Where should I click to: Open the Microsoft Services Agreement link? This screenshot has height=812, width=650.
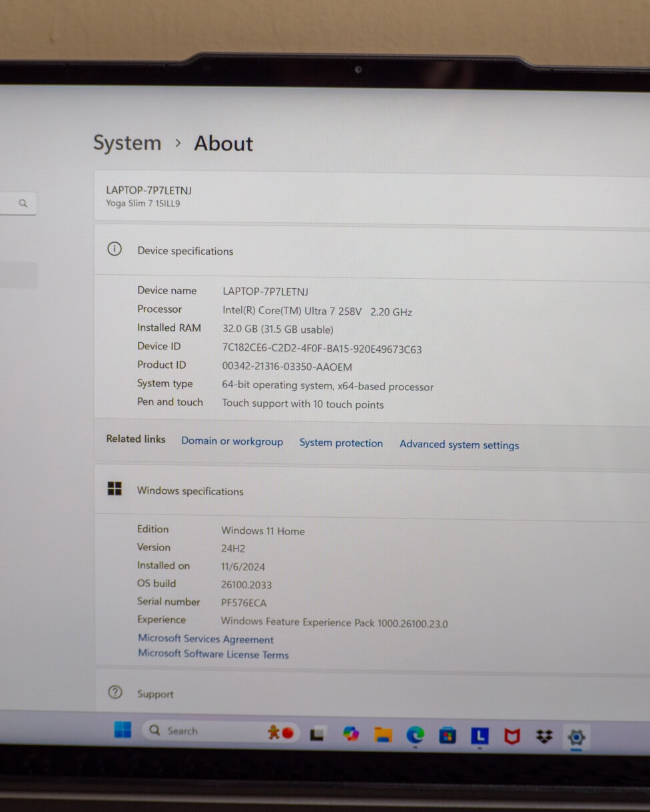click(x=206, y=639)
